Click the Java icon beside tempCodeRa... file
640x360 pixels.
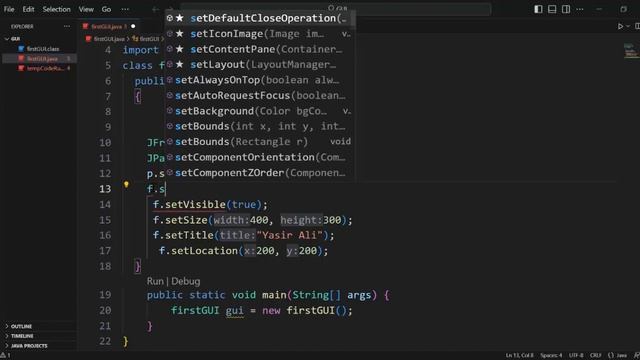[21, 68]
